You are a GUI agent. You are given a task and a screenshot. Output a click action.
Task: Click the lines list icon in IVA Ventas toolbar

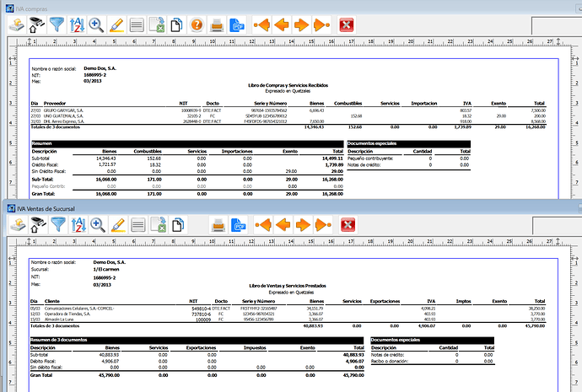pos(138,225)
